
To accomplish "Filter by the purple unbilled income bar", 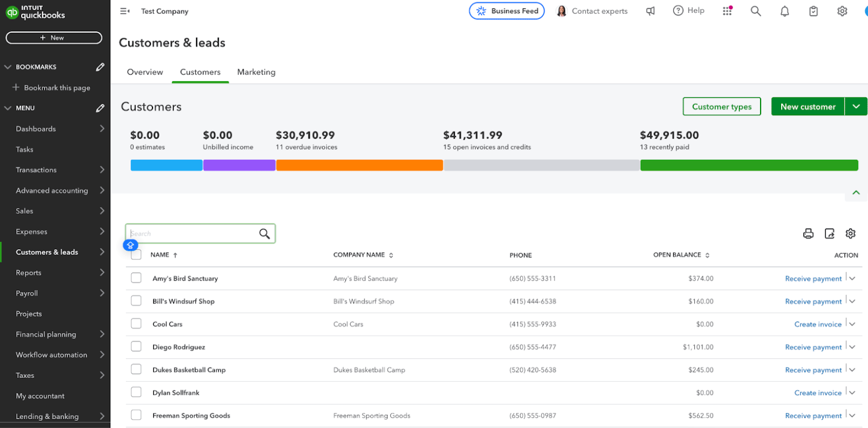I will point(239,165).
